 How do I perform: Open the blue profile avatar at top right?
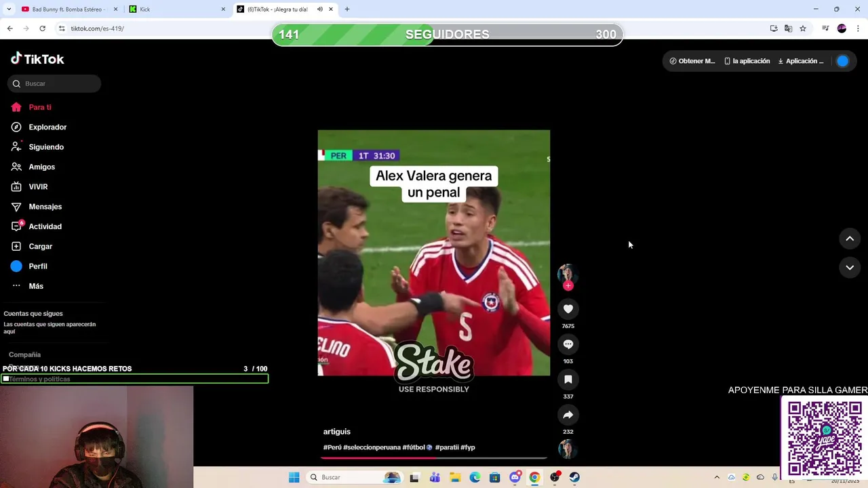(x=842, y=61)
